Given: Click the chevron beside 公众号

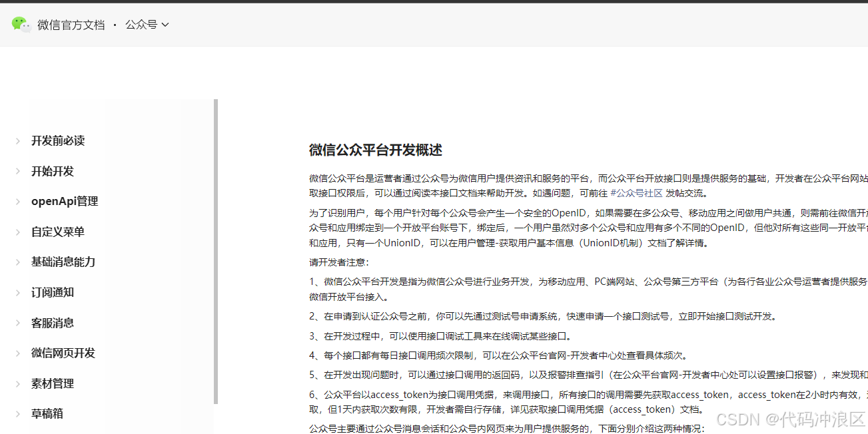Looking at the screenshot, I should [x=165, y=25].
